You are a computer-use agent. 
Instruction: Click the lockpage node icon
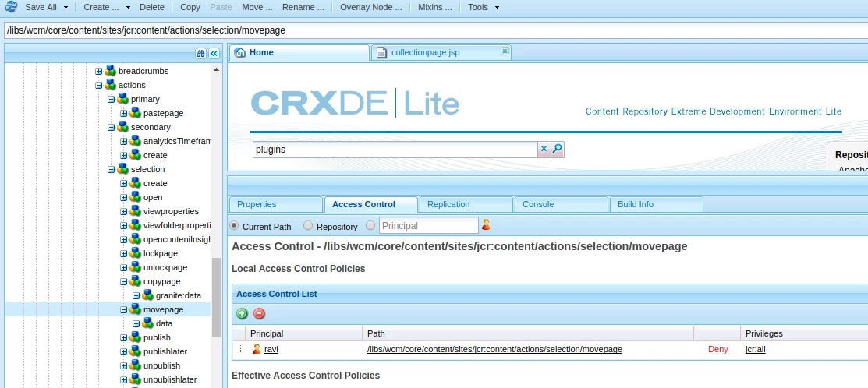(135, 253)
